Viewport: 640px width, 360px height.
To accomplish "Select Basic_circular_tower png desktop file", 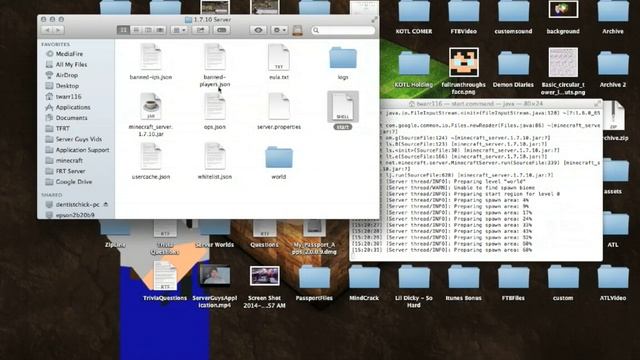I will tap(563, 62).
